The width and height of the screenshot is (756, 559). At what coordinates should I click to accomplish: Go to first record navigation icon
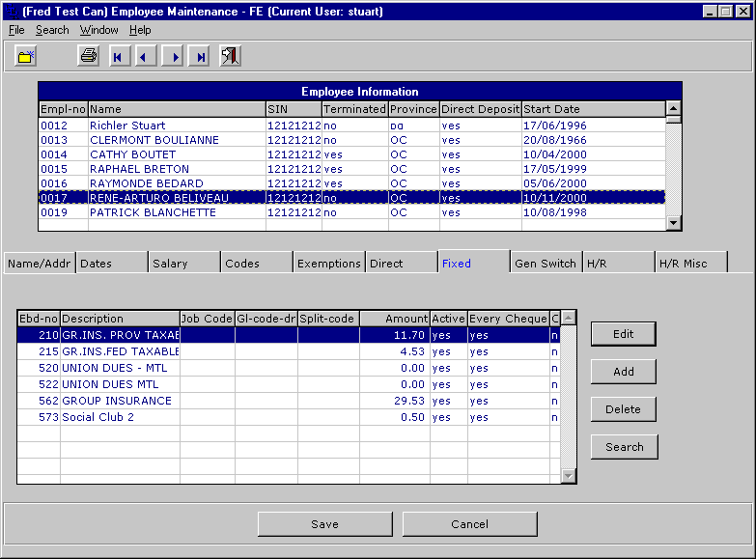[118, 56]
